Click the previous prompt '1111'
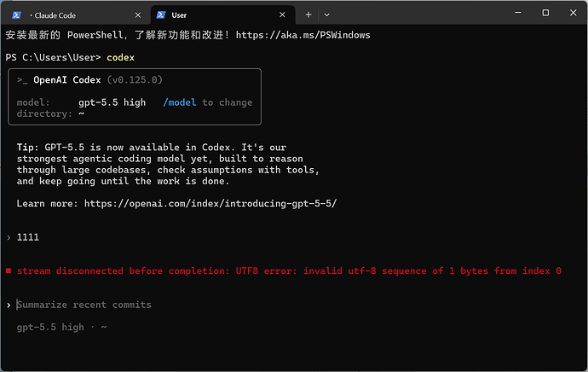 coord(28,237)
